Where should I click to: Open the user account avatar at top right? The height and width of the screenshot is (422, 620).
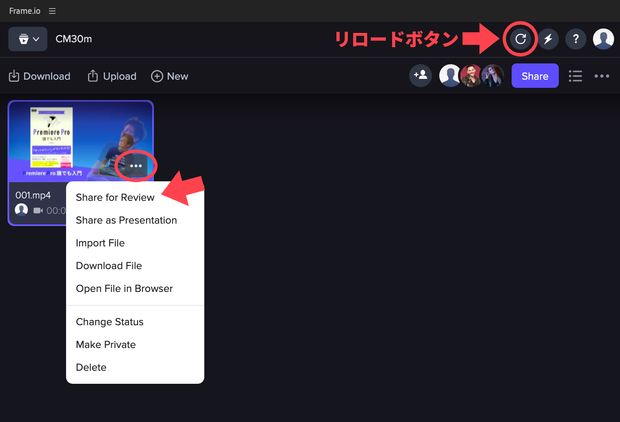[x=603, y=39]
